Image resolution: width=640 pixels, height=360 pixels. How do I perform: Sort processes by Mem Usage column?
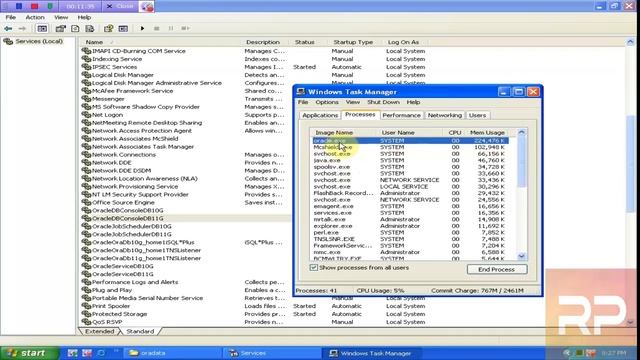tap(487, 133)
